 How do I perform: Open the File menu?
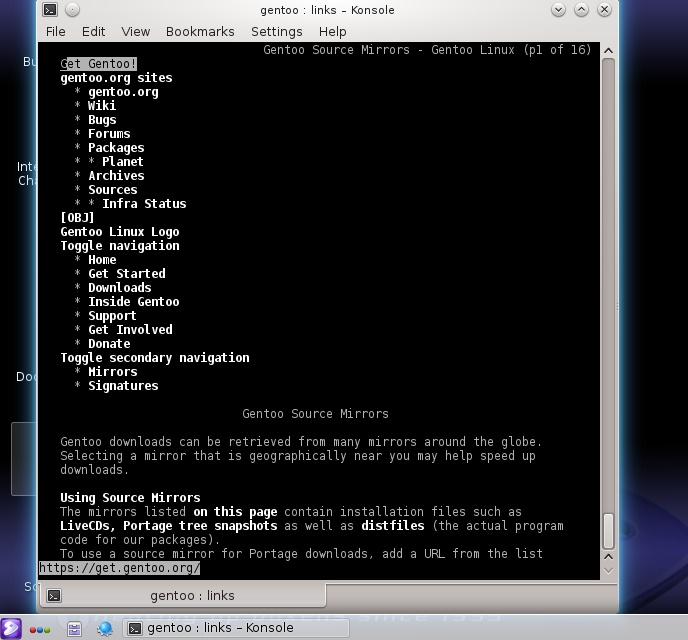(x=56, y=32)
